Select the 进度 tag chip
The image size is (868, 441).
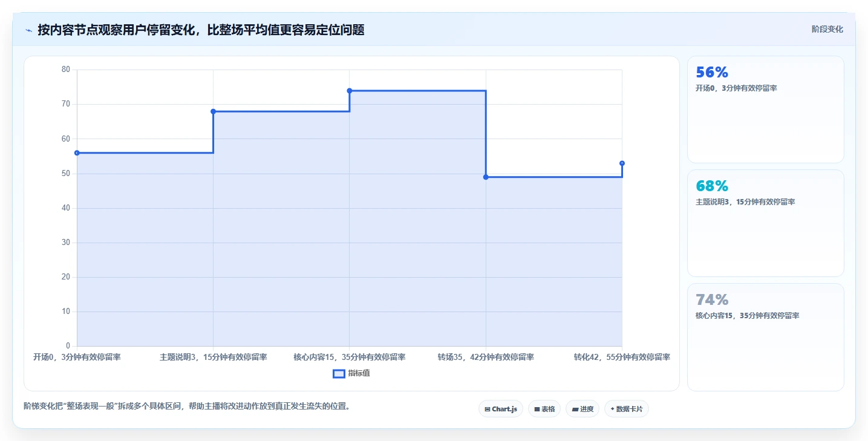[582, 409]
